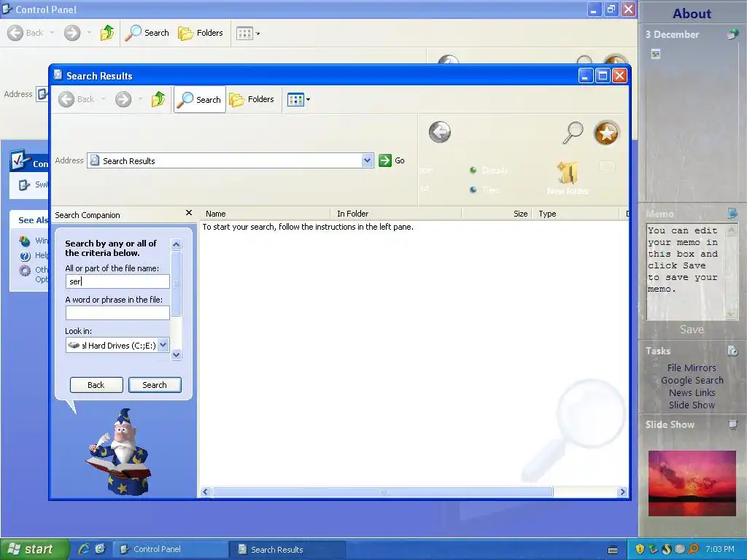Click the sunset slide show thumbnail
Viewport: 747px width, 560px height.
tap(692, 483)
